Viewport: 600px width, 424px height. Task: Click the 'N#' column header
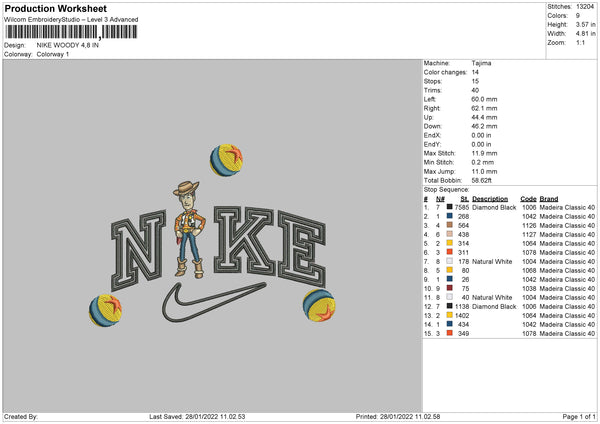point(440,199)
